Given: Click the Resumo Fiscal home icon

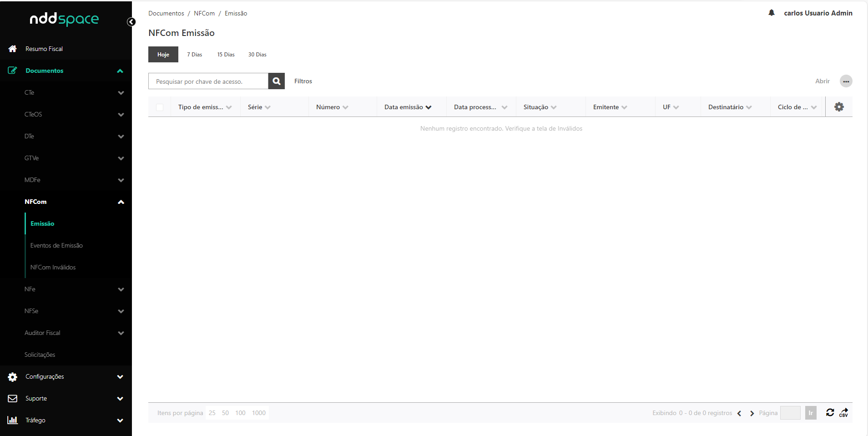Looking at the screenshot, I should [x=13, y=49].
